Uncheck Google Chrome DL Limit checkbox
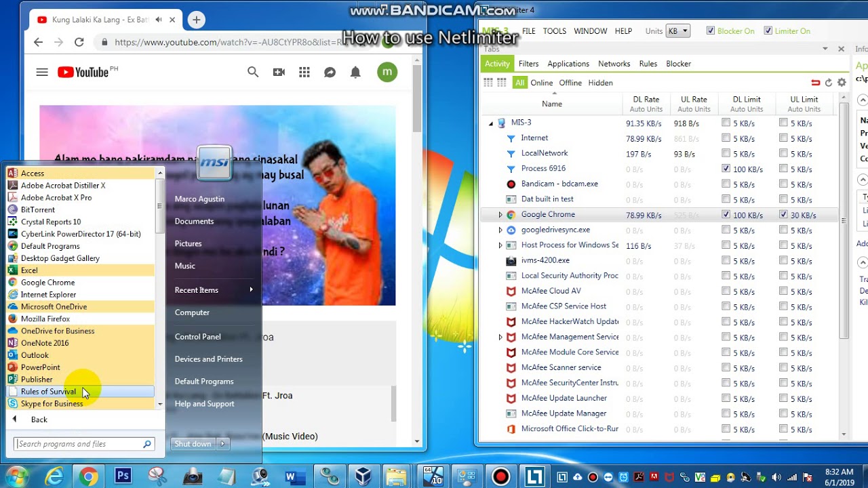This screenshot has width=868, height=488. [x=726, y=215]
